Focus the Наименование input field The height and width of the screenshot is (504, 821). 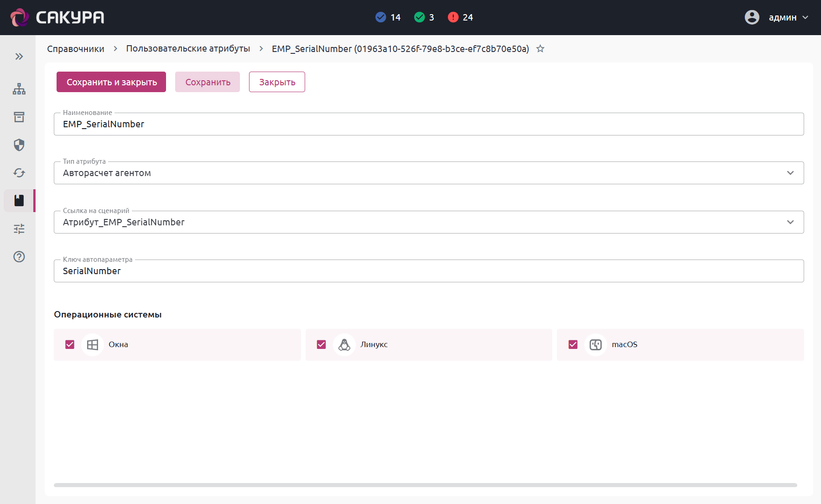pos(429,124)
